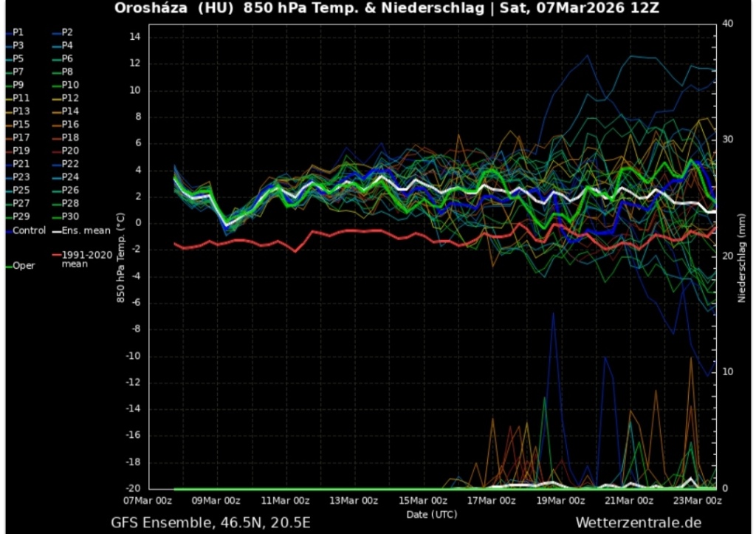The image size is (756, 534).
Task: Click the P1 legend entry
Action: [x=18, y=32]
